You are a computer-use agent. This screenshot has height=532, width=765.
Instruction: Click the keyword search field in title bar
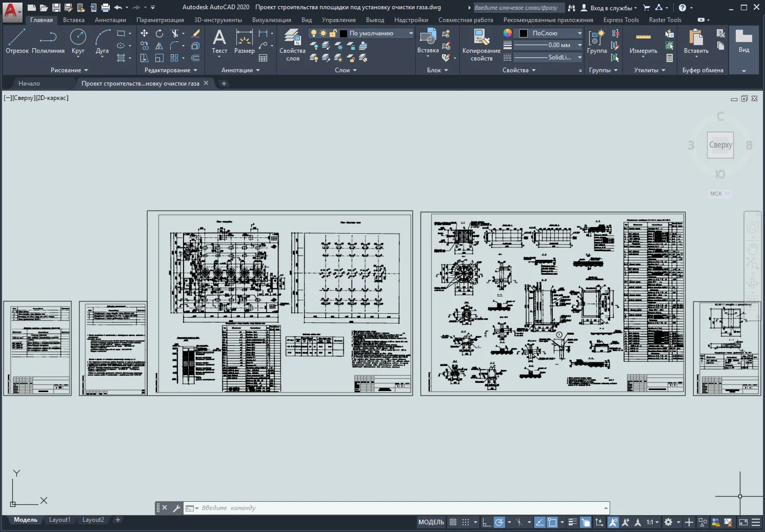[518, 8]
